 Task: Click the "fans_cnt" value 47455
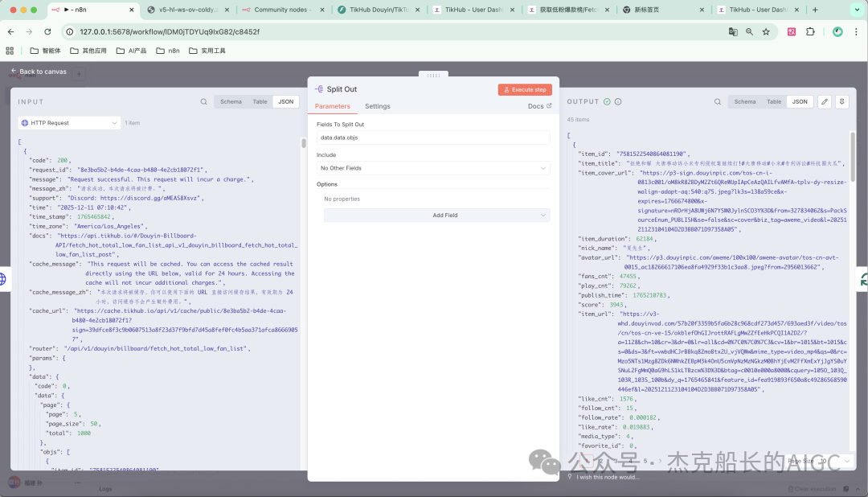click(628, 277)
